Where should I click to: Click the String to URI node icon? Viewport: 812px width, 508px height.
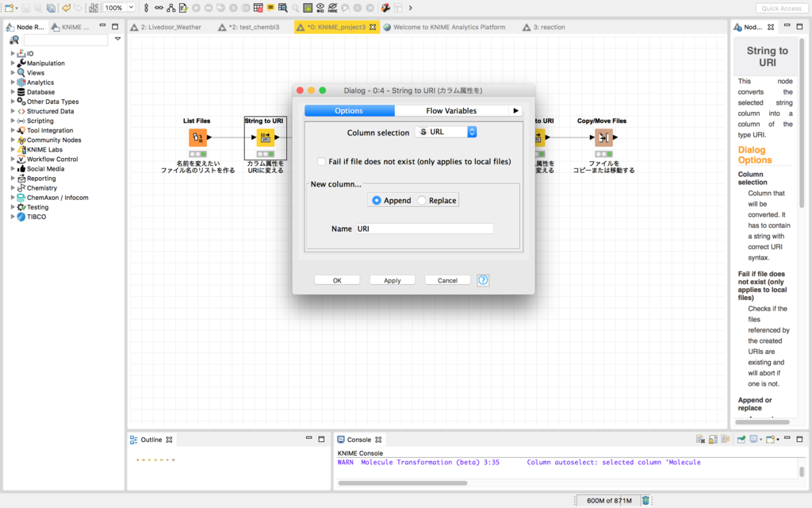pyautogui.click(x=265, y=137)
